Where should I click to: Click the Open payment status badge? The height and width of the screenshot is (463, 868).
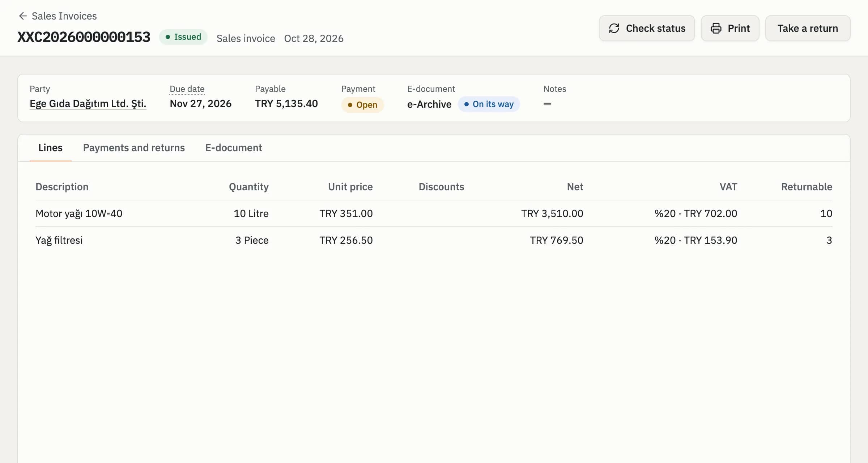[362, 105]
